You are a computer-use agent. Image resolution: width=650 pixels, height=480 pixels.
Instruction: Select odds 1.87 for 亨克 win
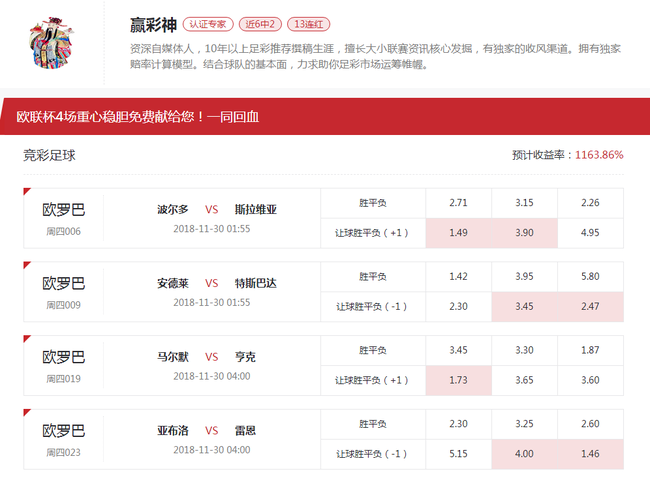point(590,351)
